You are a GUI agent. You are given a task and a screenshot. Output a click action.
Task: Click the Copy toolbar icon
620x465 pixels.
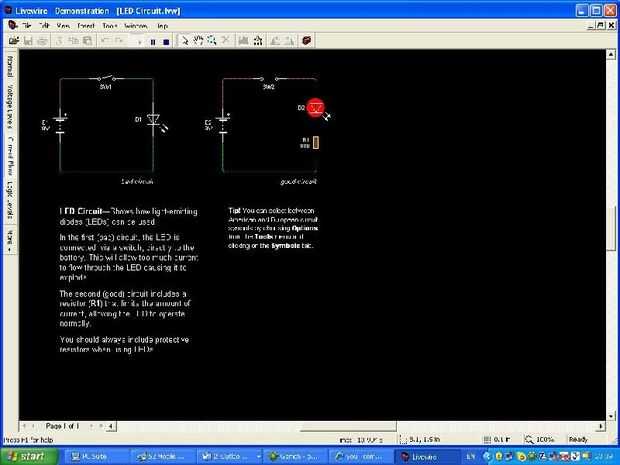[74, 40]
